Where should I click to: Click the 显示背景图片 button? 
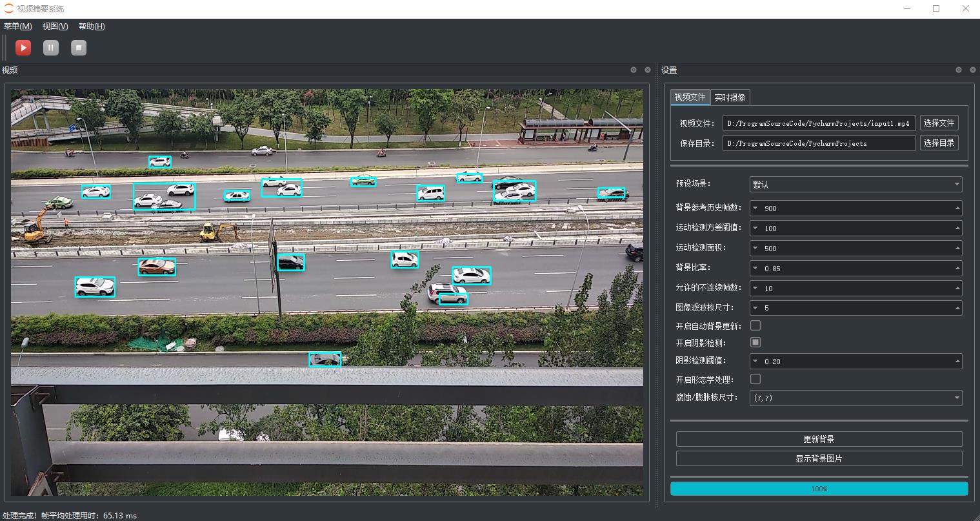(819, 458)
